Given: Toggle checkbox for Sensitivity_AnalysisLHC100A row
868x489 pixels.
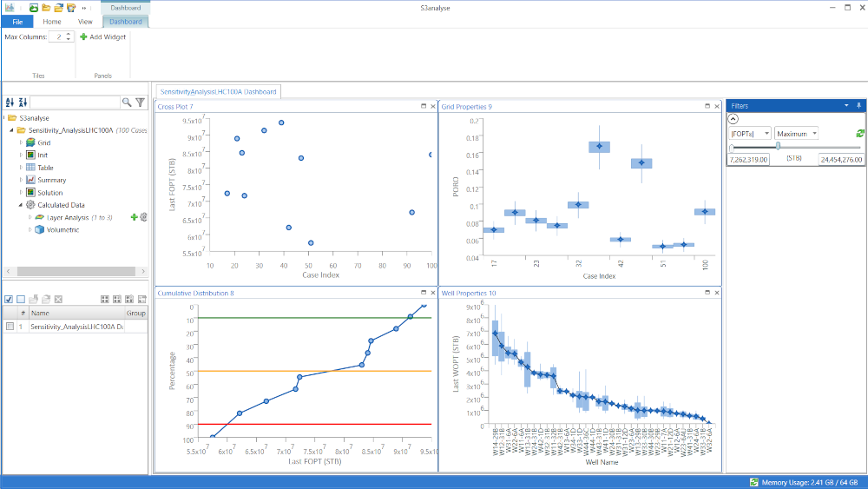Looking at the screenshot, I should point(10,327).
